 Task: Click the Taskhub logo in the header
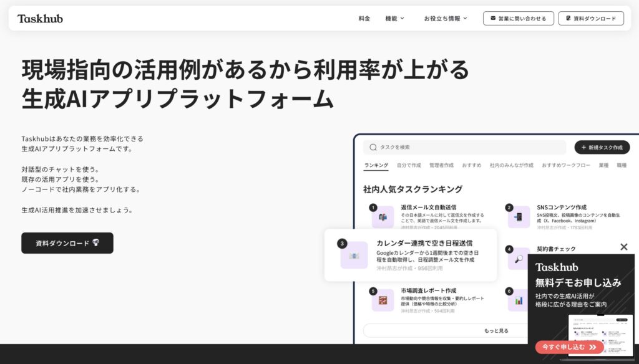(x=40, y=19)
